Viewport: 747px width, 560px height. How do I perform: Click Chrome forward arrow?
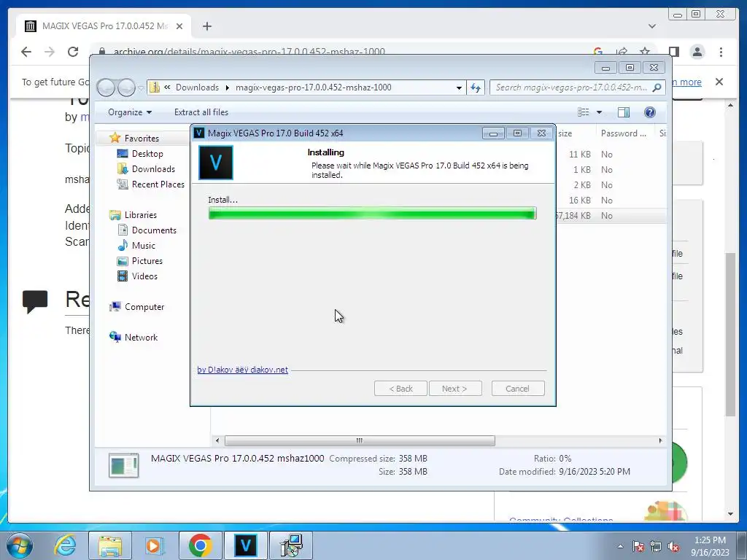[50, 52]
